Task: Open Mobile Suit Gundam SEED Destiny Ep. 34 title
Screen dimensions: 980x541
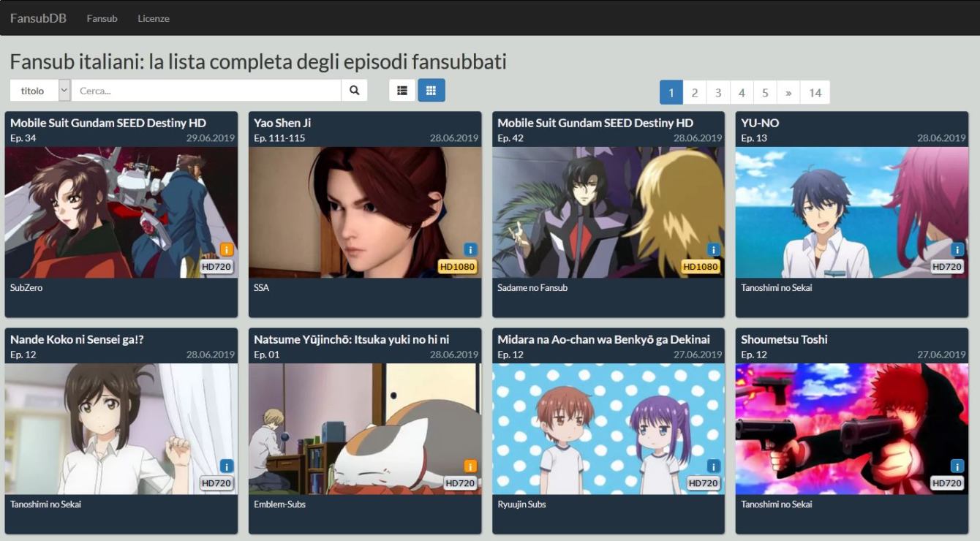Action: [x=108, y=123]
